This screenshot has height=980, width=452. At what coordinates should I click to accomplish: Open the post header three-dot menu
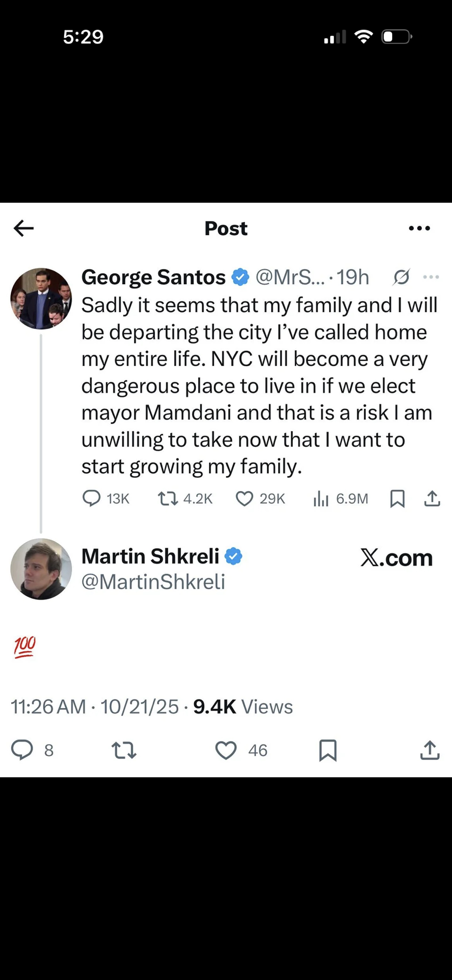(419, 228)
